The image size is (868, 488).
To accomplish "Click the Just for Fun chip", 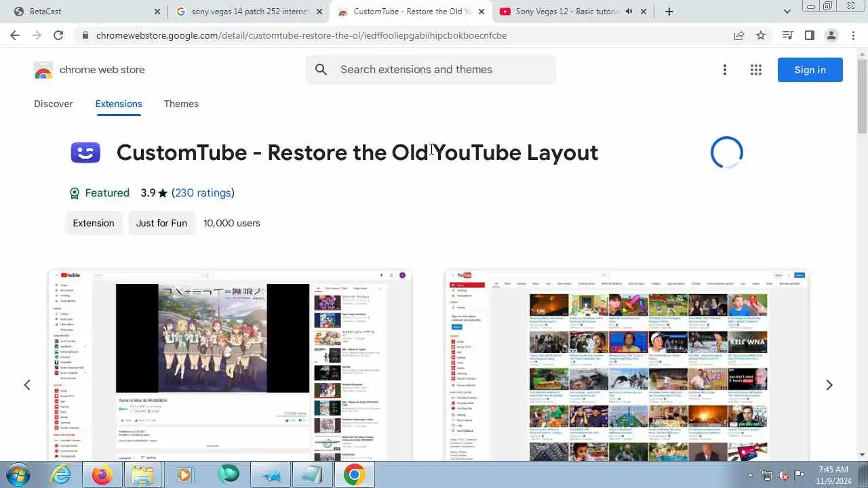I will tap(161, 223).
